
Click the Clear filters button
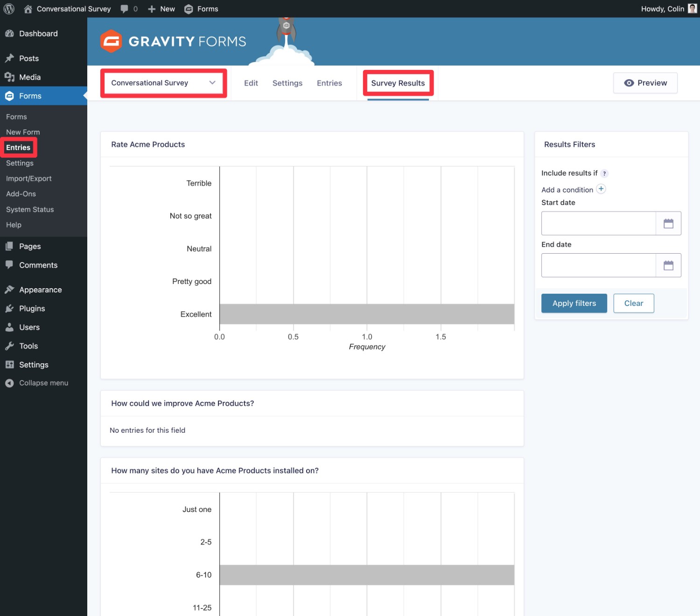(634, 303)
